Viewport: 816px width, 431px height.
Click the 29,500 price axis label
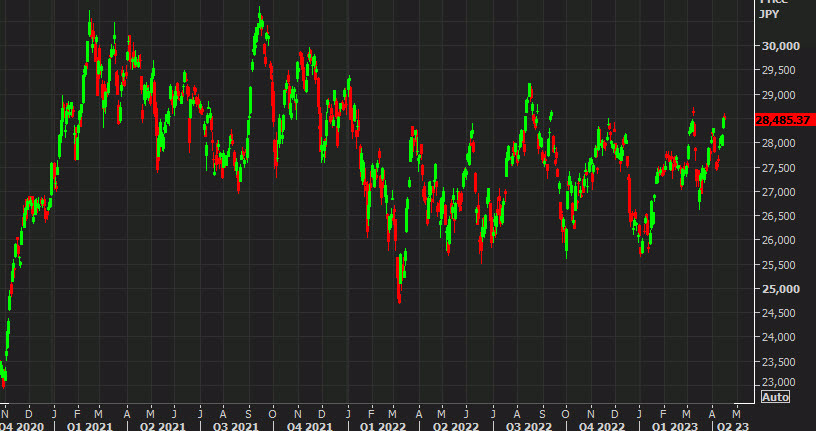tap(781, 70)
